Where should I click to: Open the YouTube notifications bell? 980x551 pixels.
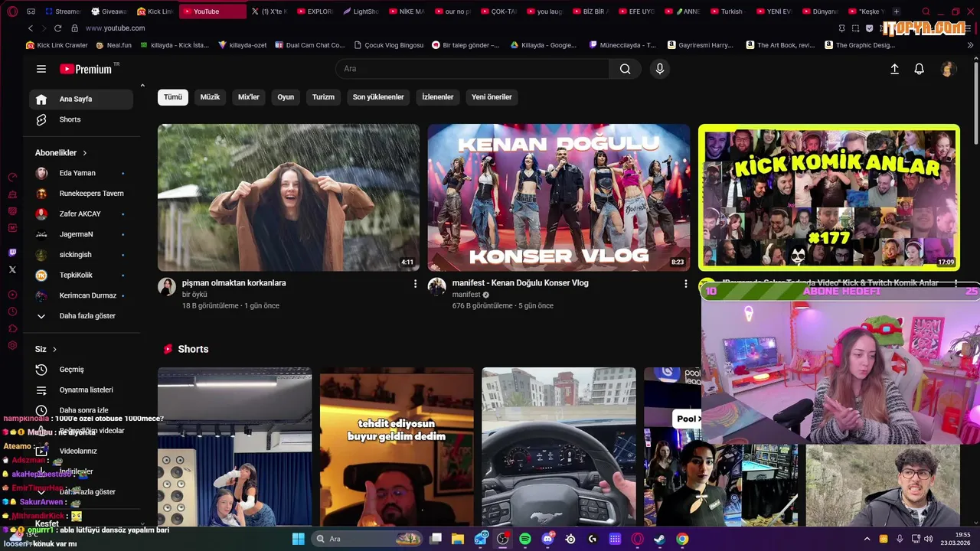coord(920,69)
